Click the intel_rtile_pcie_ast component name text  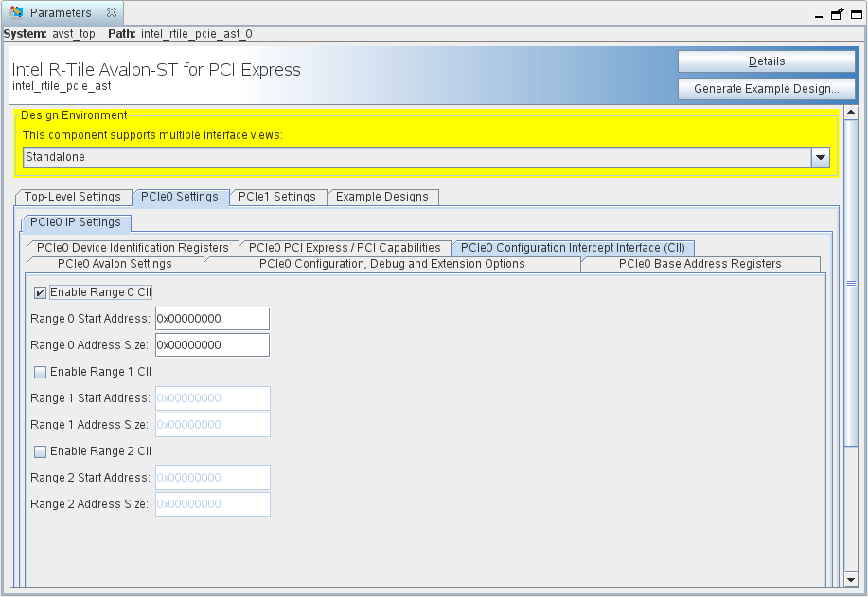coord(62,86)
